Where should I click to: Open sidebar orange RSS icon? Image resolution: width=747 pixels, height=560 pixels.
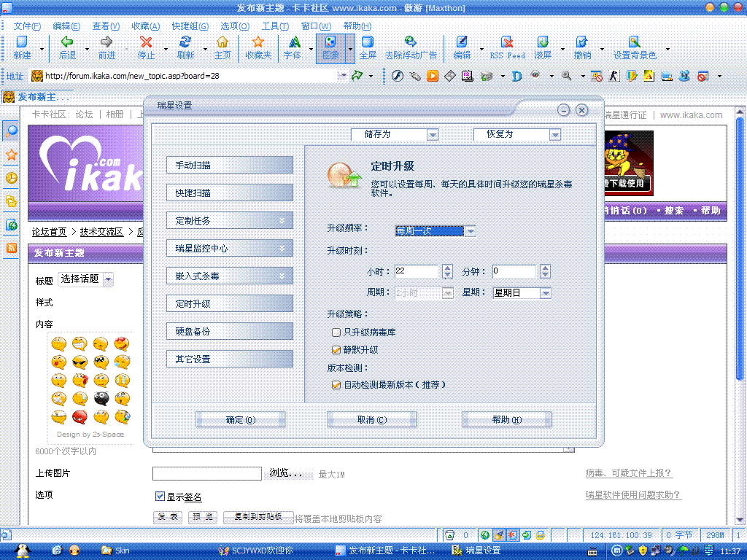click(x=11, y=248)
